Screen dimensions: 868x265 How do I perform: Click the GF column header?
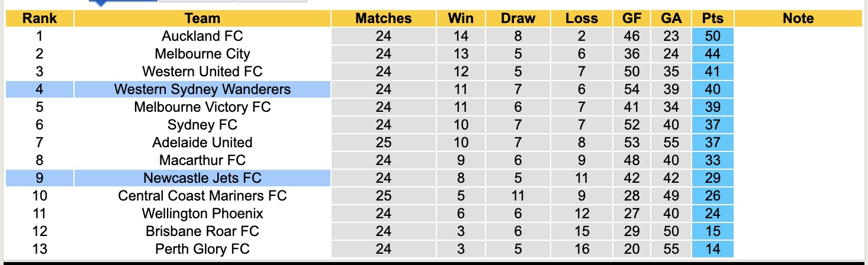632,18
